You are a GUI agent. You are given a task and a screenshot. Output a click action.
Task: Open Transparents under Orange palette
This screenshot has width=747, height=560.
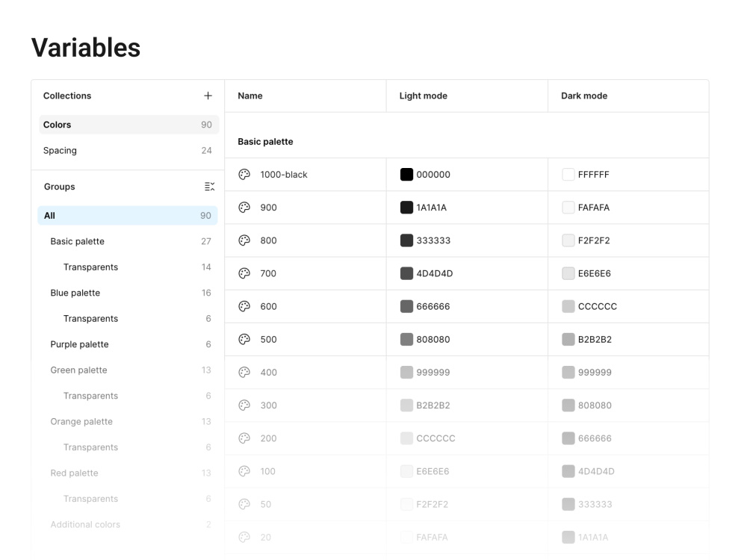tap(128, 447)
